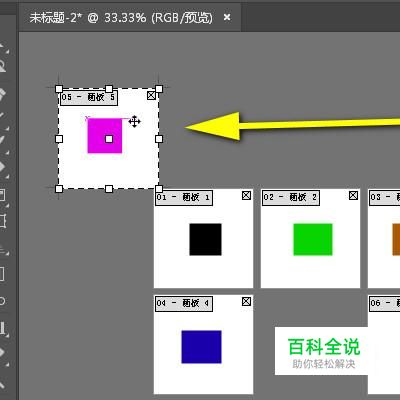Delete artboard 02 using its X icon
The height and width of the screenshot is (400, 400).
353,196
